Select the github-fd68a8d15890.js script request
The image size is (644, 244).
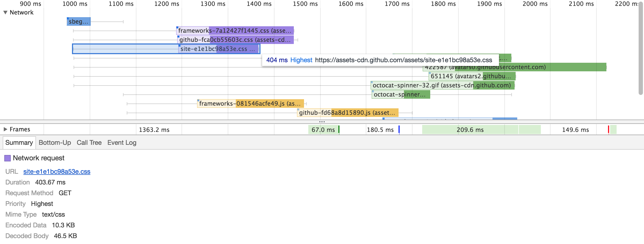pyautogui.click(x=348, y=113)
